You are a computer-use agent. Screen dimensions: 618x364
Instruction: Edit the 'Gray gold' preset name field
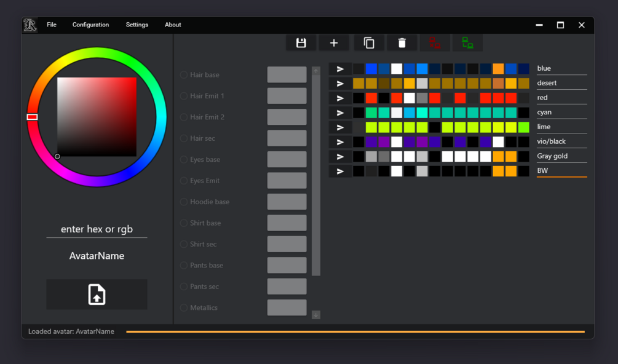[561, 156]
